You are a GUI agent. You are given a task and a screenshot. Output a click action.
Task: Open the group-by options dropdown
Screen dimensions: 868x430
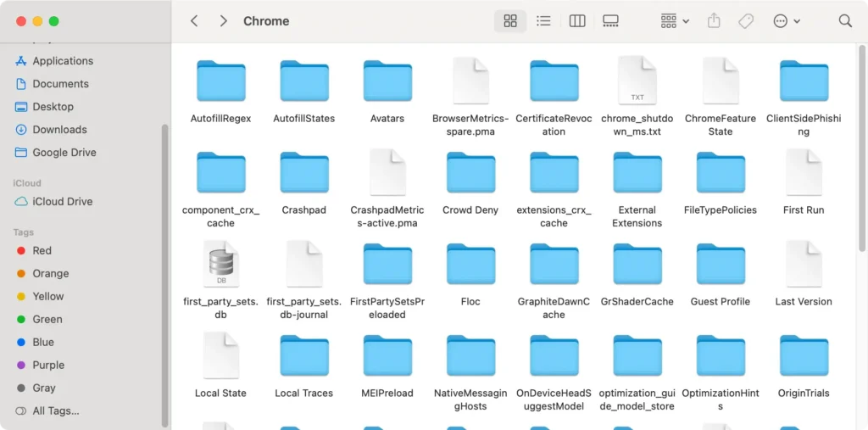(x=675, y=21)
